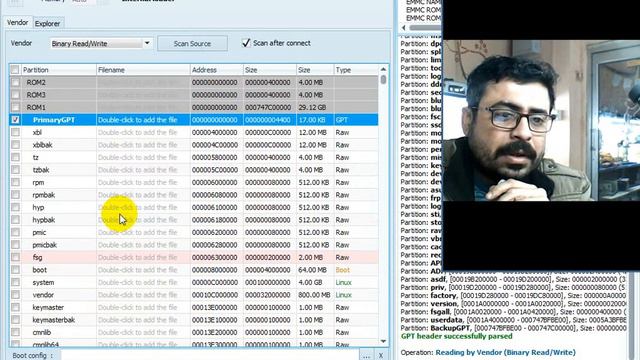Viewport: 640px width, 360px height.
Task: Click the fsgall partition log line
Action: (513, 312)
